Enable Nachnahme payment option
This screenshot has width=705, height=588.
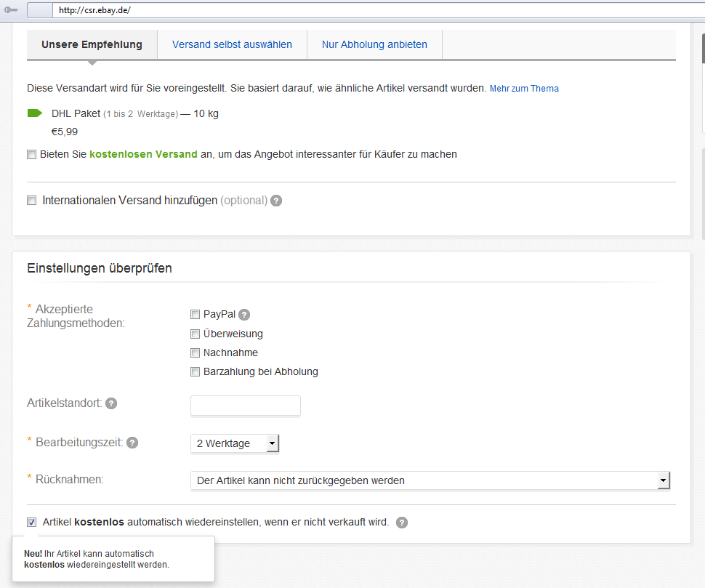coord(195,353)
